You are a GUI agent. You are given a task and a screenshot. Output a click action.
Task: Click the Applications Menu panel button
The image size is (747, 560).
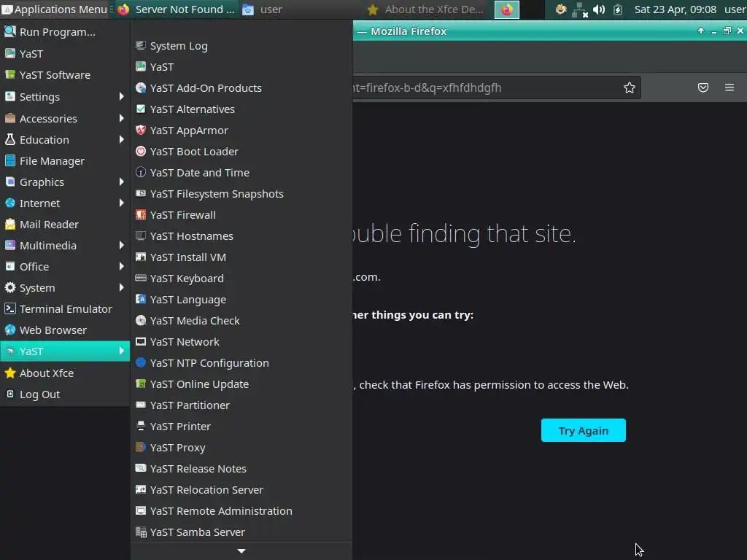point(54,9)
